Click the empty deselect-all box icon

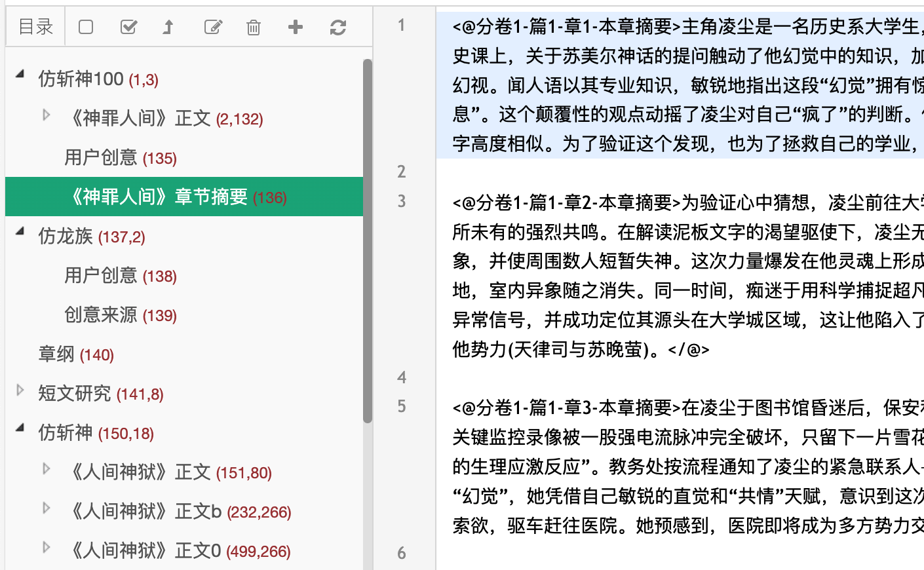click(85, 27)
